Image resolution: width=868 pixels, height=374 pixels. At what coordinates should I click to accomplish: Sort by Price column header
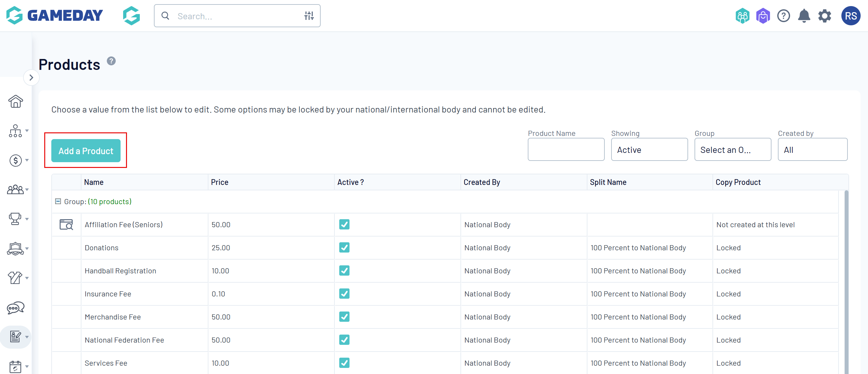220,182
